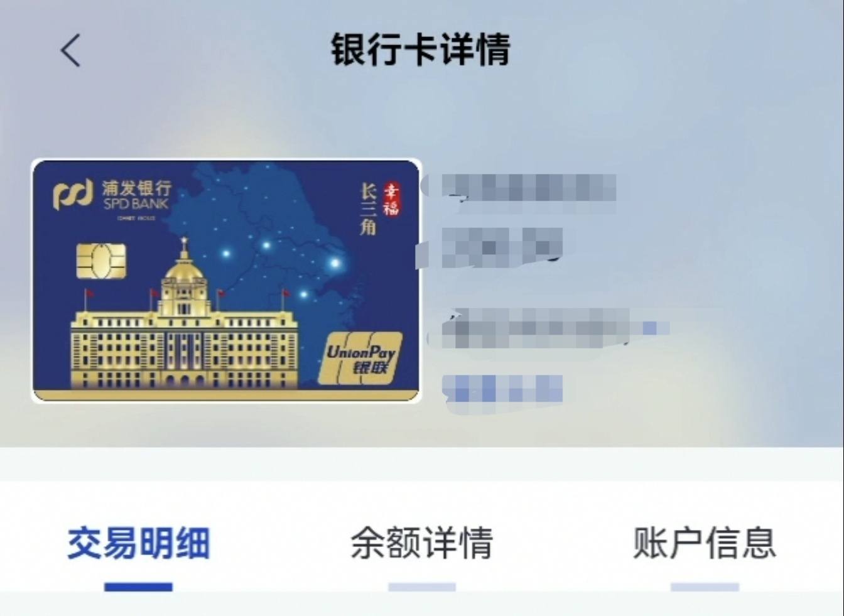844x616 pixels.
Task: Tap the indicator bar under 账户信息
Action: [705, 587]
